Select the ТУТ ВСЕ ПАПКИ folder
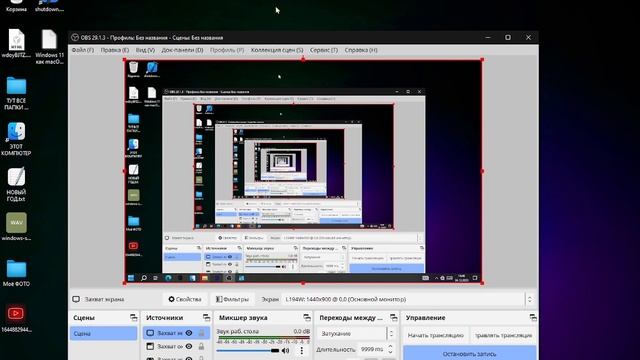 click(x=16, y=93)
